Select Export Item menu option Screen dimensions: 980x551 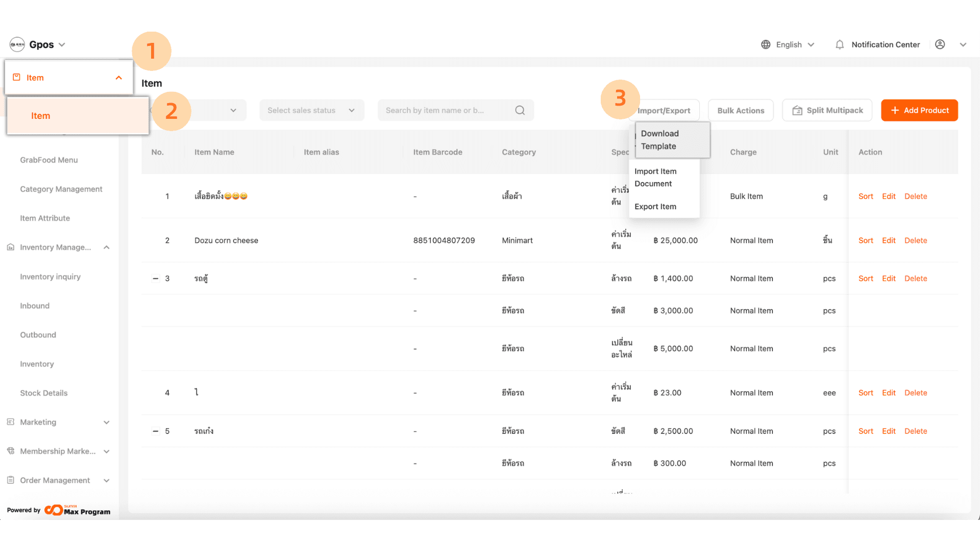click(655, 207)
